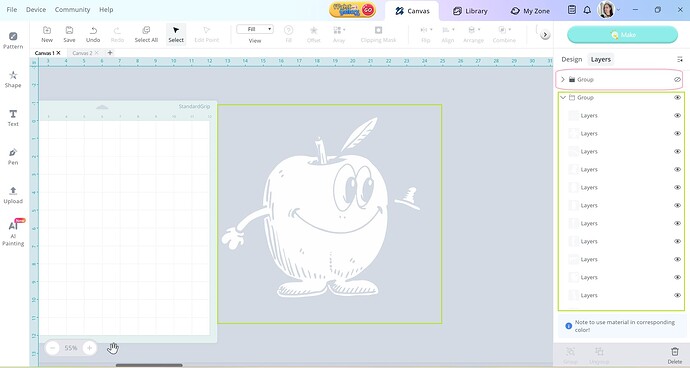This screenshot has width=690, height=368.
Task: Expand the collapsed Group layer
Action: 563,80
